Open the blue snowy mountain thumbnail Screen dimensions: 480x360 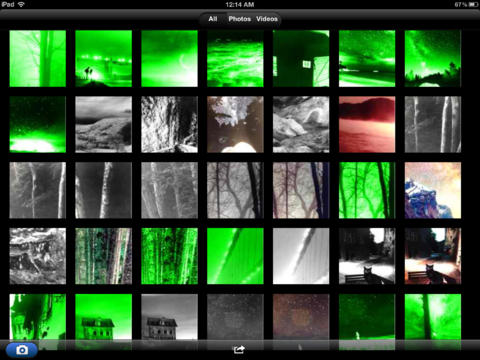coord(433,190)
